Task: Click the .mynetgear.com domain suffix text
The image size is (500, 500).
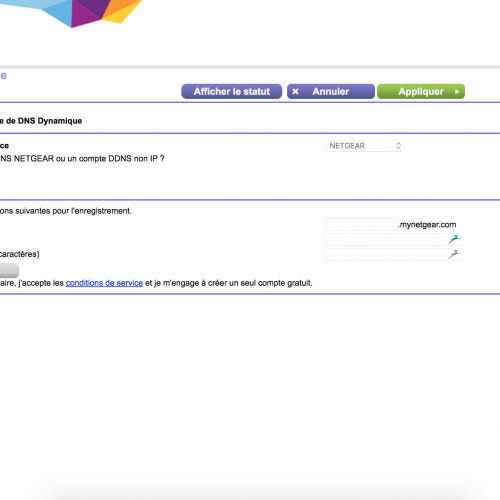Action: pyautogui.click(x=427, y=225)
